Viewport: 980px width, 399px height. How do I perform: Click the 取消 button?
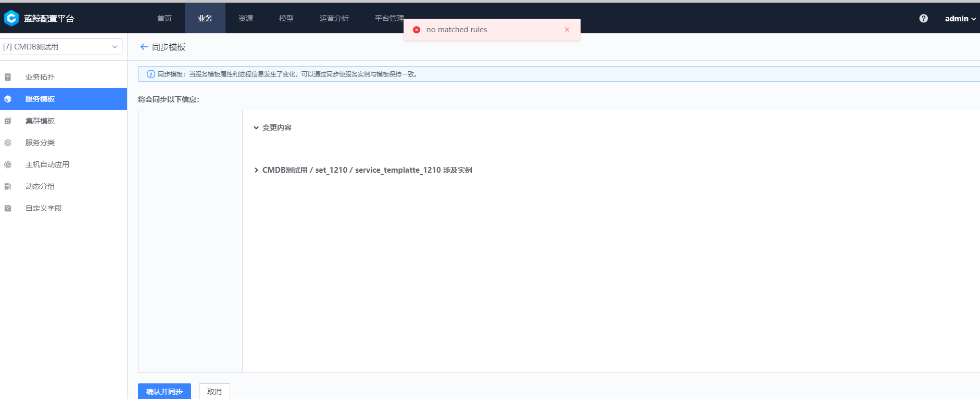point(215,391)
